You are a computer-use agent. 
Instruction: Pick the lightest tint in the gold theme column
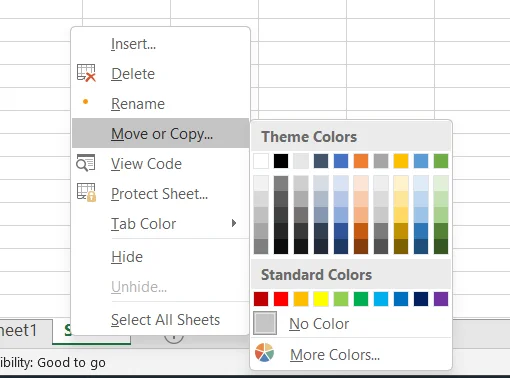tap(401, 183)
